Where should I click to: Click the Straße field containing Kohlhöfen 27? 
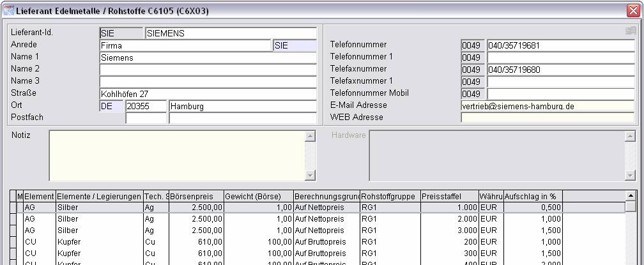pyautogui.click(x=208, y=94)
